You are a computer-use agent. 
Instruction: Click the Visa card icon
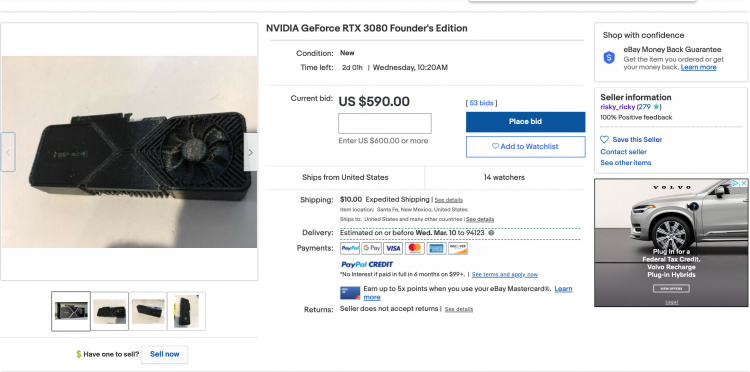pyautogui.click(x=393, y=248)
